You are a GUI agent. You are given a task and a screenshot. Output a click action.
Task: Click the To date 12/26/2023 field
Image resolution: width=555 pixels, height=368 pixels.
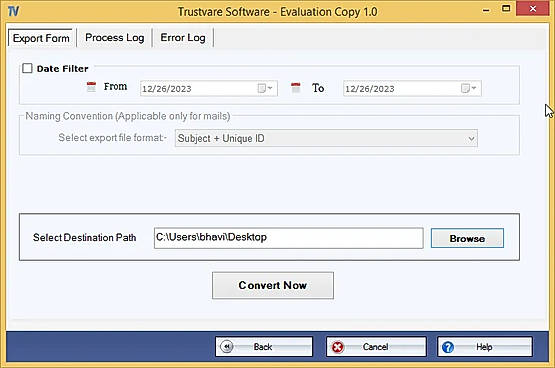coord(412,88)
